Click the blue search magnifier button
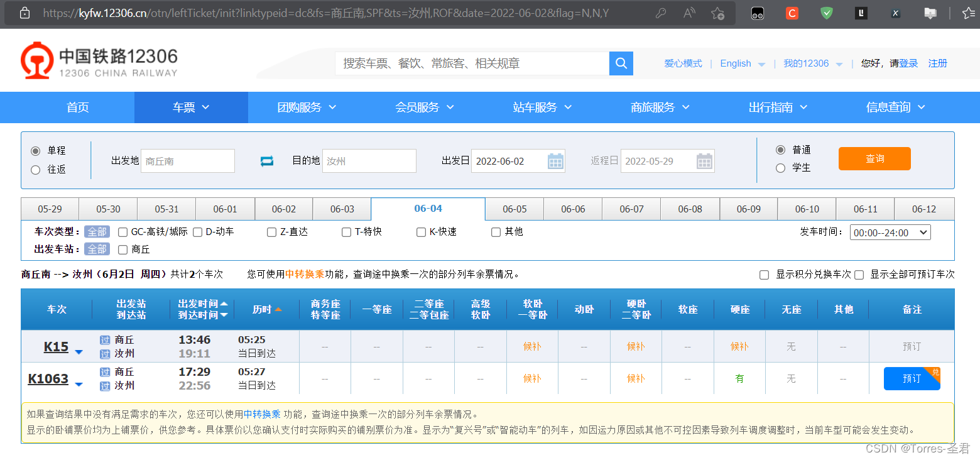Screen dimensions: 980x460 [x=621, y=63]
